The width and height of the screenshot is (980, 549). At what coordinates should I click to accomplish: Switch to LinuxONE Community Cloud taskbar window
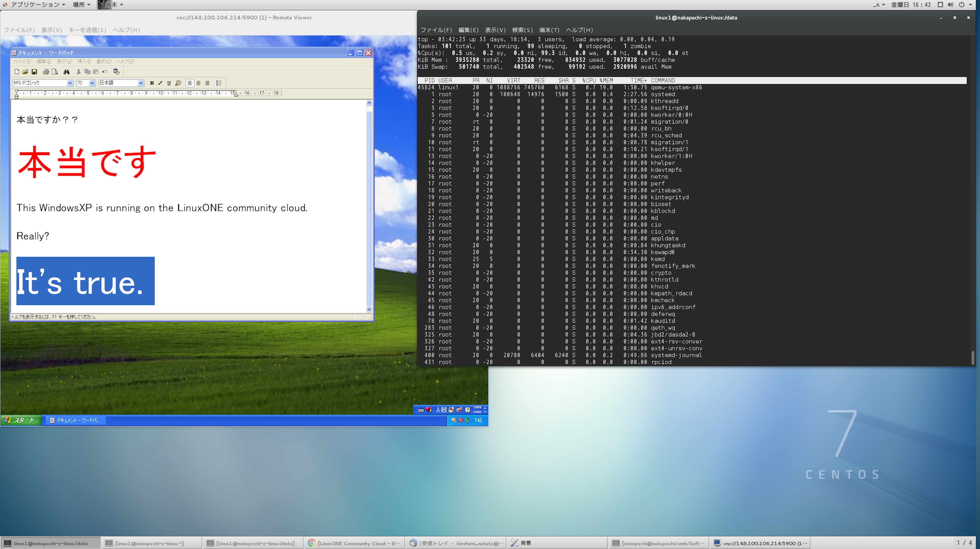pos(354,543)
